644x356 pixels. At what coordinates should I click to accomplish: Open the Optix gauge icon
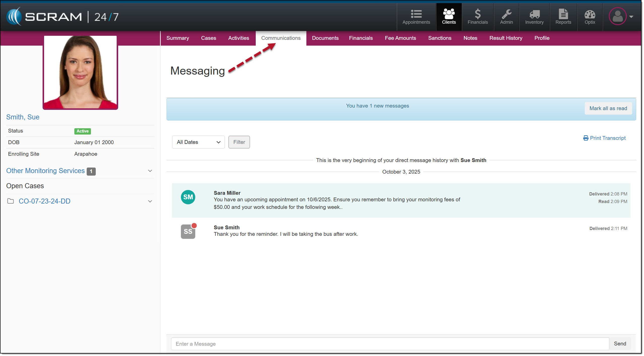point(590,14)
